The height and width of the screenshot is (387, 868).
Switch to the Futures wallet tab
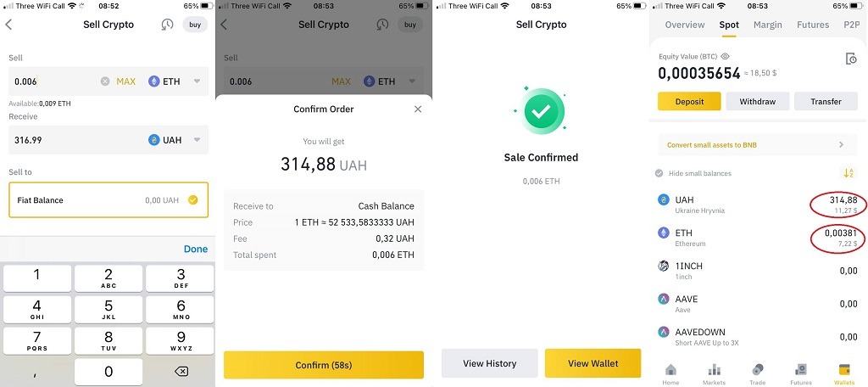click(813, 25)
